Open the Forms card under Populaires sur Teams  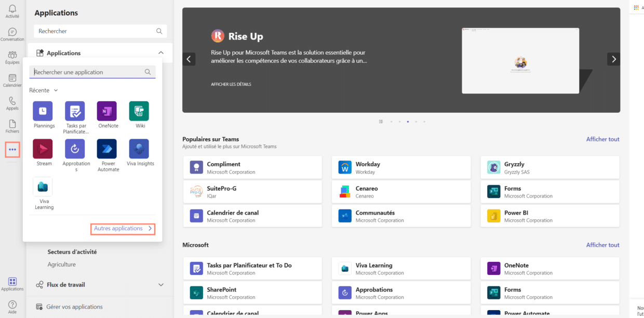[549, 192]
